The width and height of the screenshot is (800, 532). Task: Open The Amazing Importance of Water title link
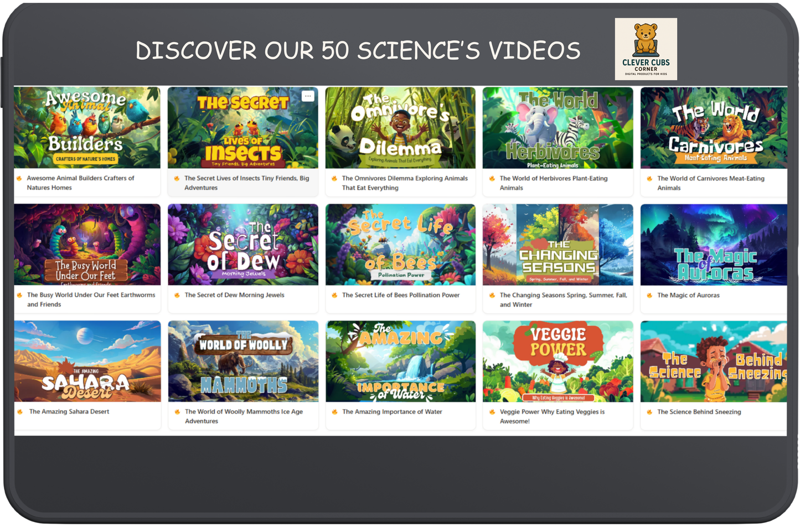392,412
